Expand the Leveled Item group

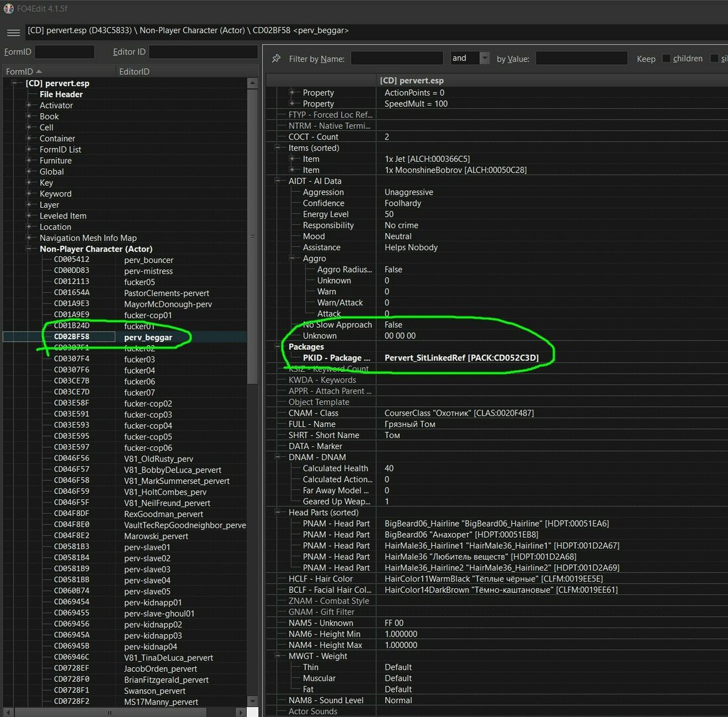point(29,216)
